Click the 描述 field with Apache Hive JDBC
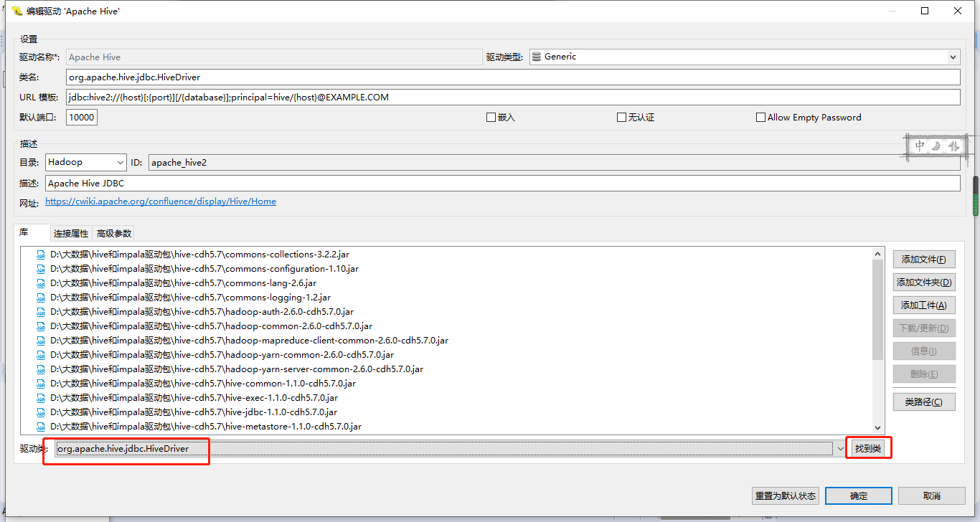 coord(502,184)
